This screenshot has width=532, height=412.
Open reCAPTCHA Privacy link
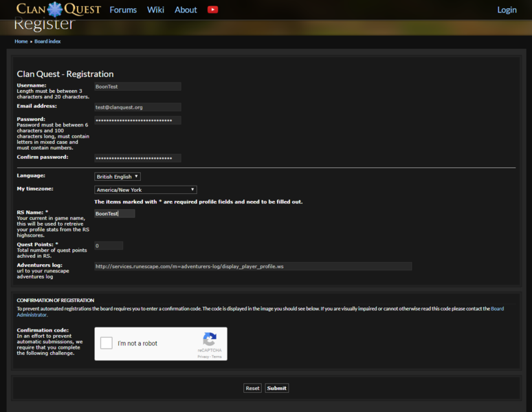(x=203, y=357)
